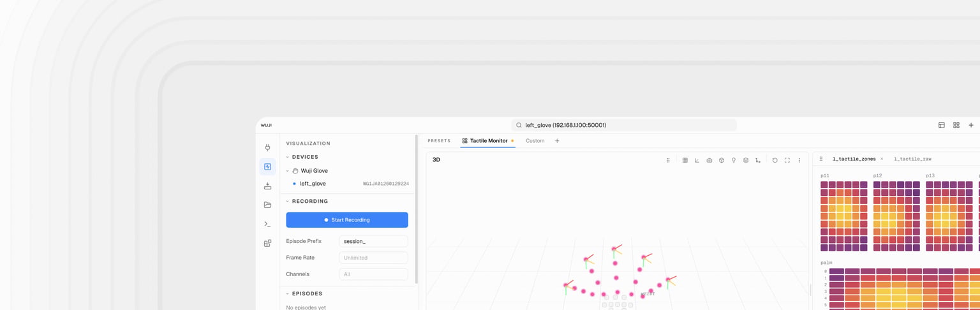Screen dimensions: 980x310
Task: Add a new preset tab with plus
Action: pyautogui.click(x=557, y=141)
